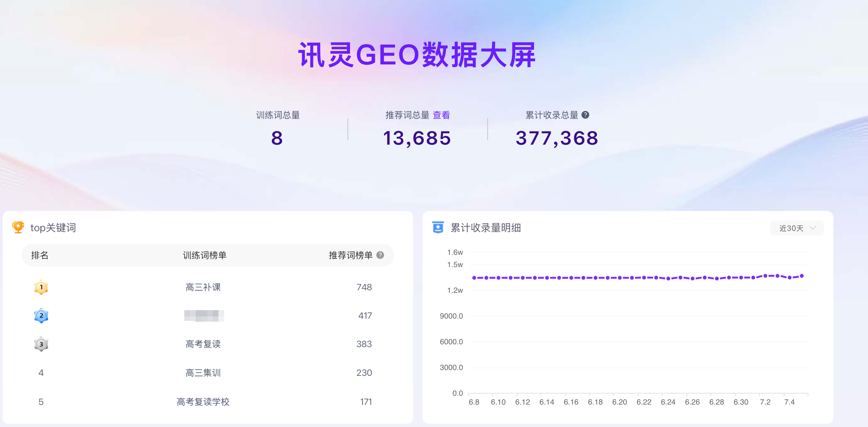The height and width of the screenshot is (427, 868).
Task: Click the help icon beside 累计收录总量
Action: pyautogui.click(x=585, y=115)
